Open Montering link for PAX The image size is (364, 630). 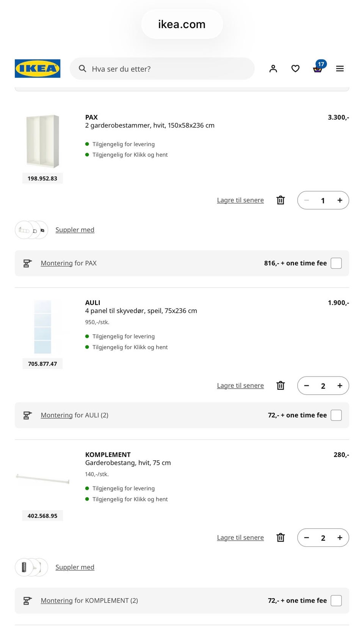pyautogui.click(x=56, y=263)
